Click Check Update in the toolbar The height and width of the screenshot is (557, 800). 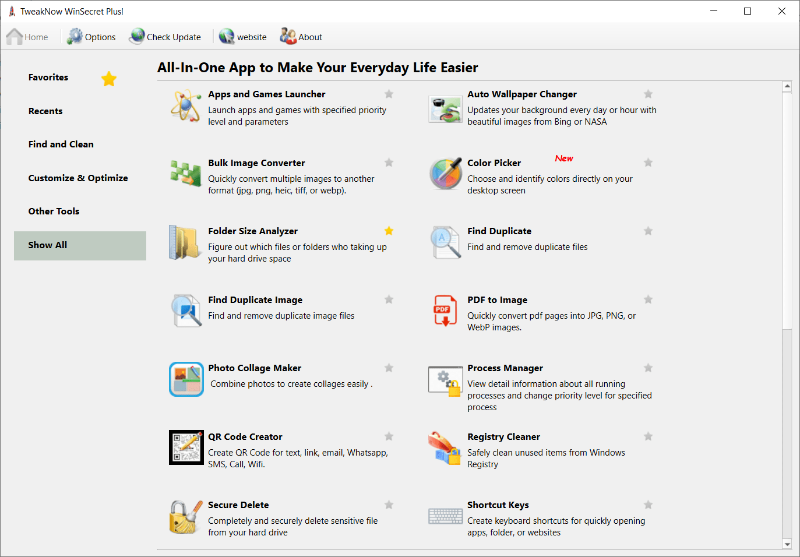[x=165, y=37]
